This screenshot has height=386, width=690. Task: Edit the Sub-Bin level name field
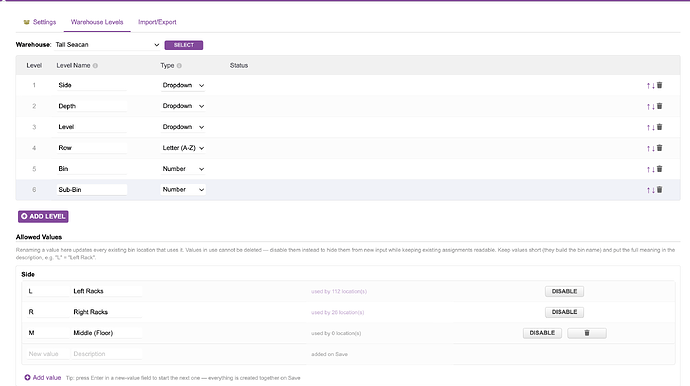click(92, 190)
